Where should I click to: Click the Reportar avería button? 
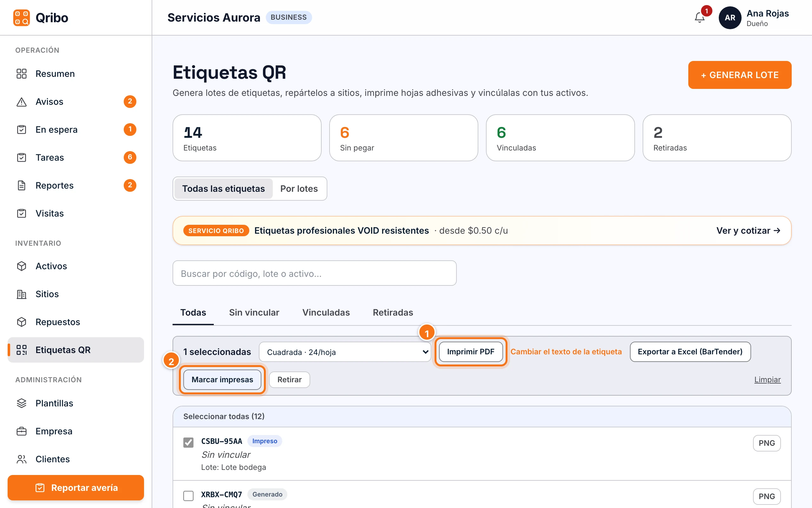tap(76, 487)
